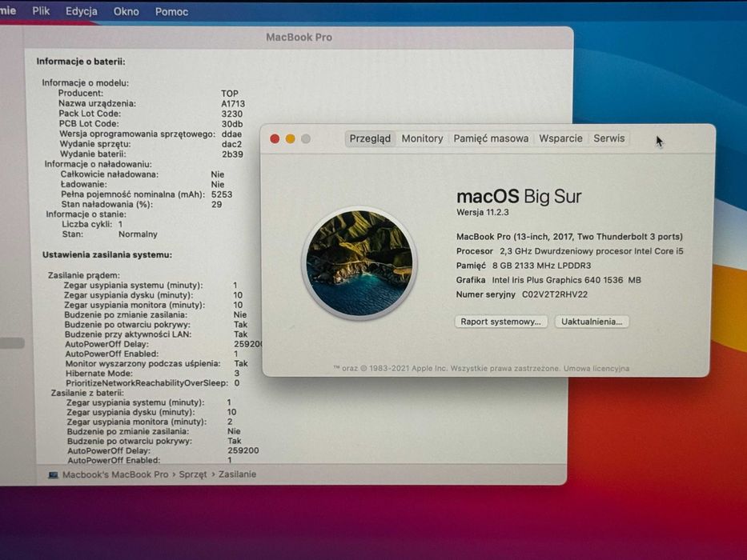
Task: Click the Informacje o naładowaniu label
Action: (x=98, y=164)
